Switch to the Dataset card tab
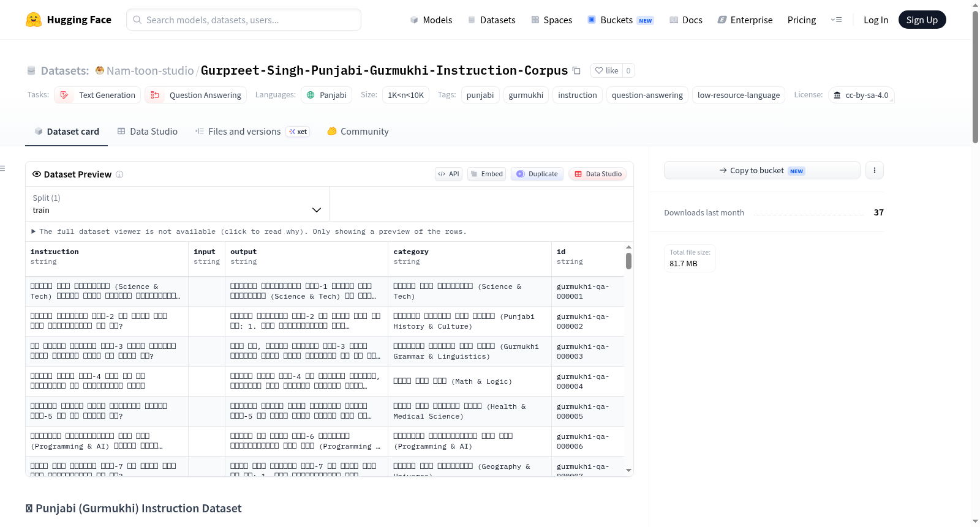This screenshot has height=527, width=980. click(67, 131)
